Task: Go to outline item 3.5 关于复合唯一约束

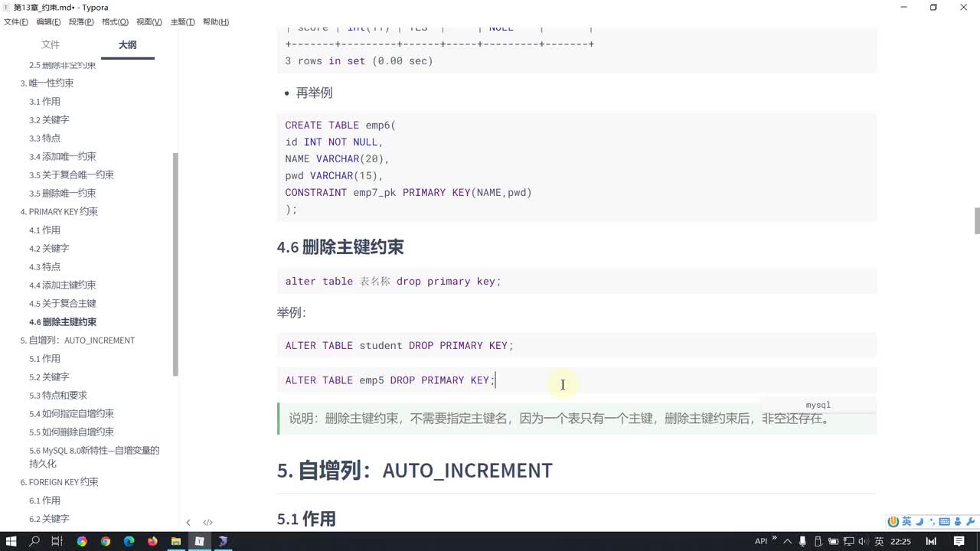Action: 71,174
